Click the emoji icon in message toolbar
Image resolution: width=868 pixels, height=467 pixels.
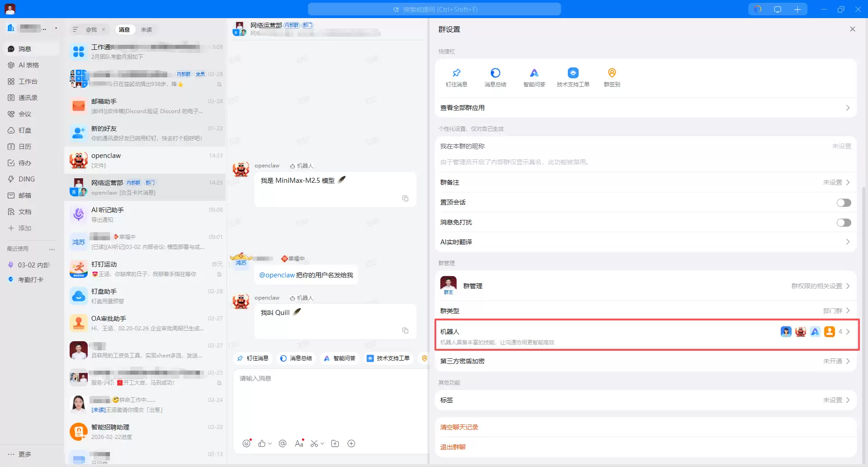pos(246,443)
